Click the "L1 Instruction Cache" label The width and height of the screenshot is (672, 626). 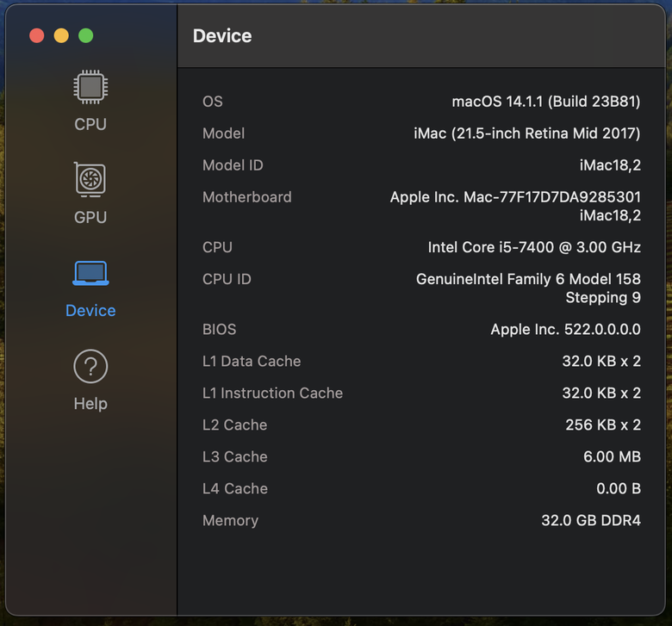[x=272, y=393]
